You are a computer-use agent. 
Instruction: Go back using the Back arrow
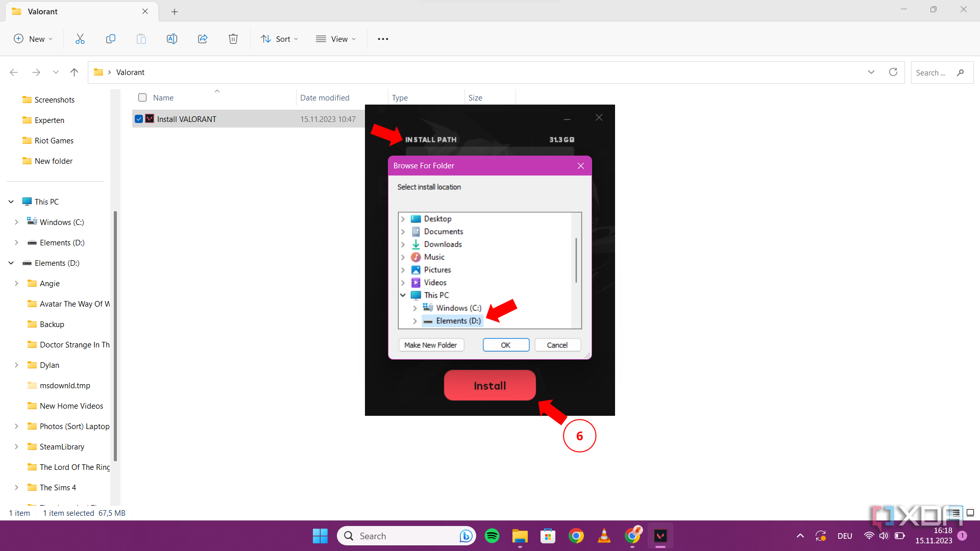tap(14, 72)
